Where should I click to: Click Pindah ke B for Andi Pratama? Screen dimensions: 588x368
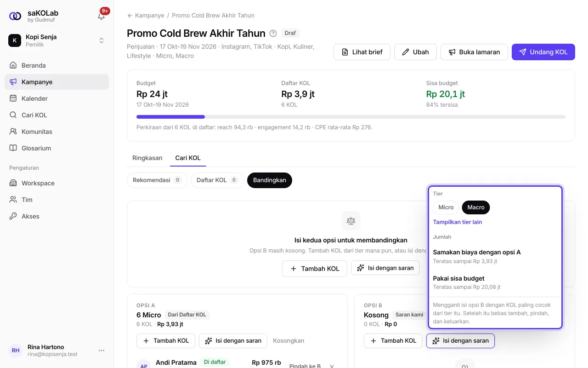[305, 366]
